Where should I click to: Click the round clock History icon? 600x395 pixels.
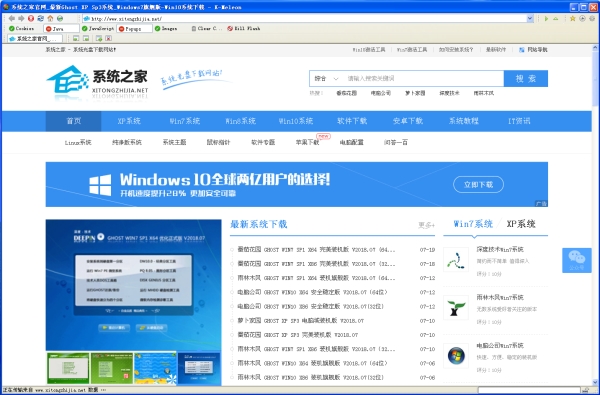pos(582,18)
